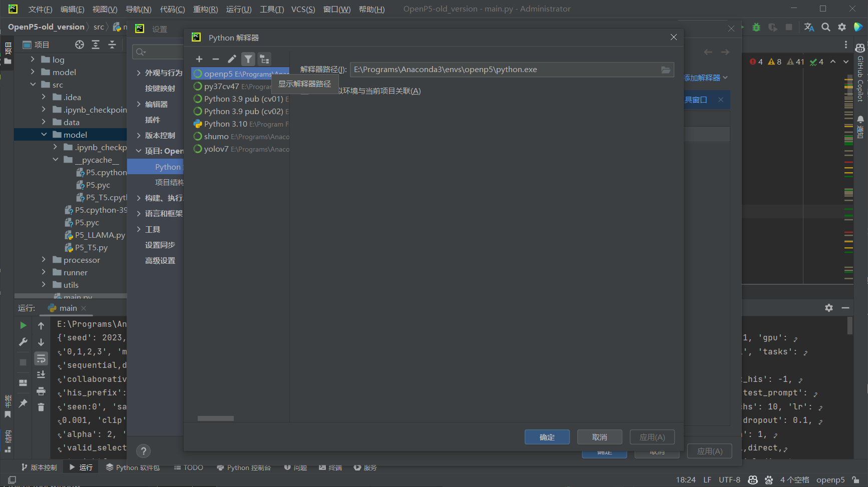The height and width of the screenshot is (487, 868).
Task: Toggle the show interpreter paths button
Action: point(264,59)
